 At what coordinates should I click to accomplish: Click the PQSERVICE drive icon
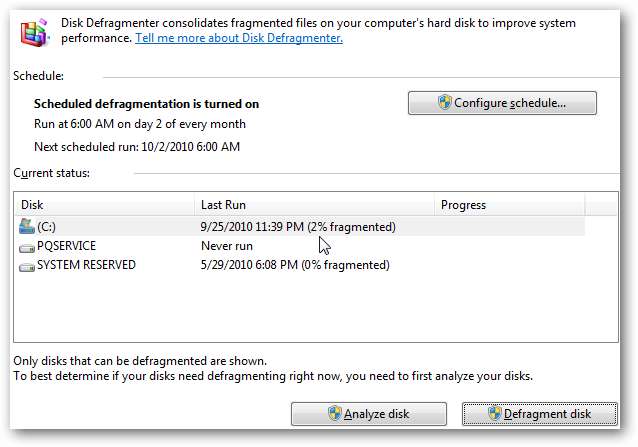click(27, 246)
